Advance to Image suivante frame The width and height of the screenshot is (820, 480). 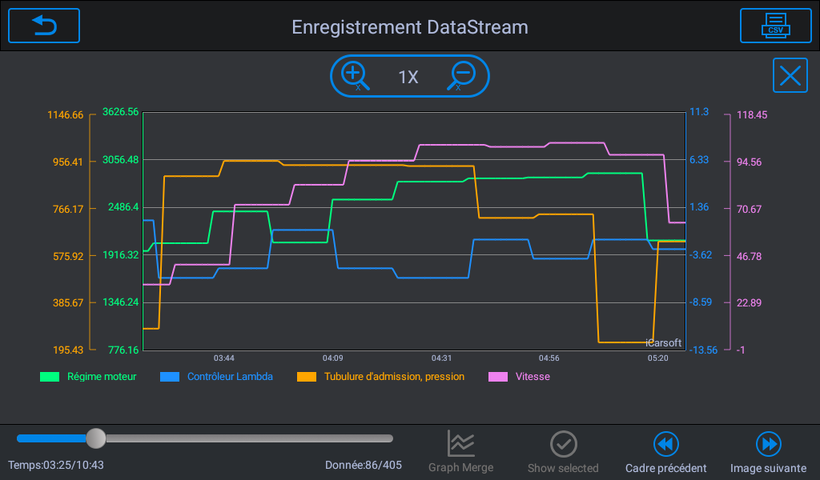click(768, 452)
